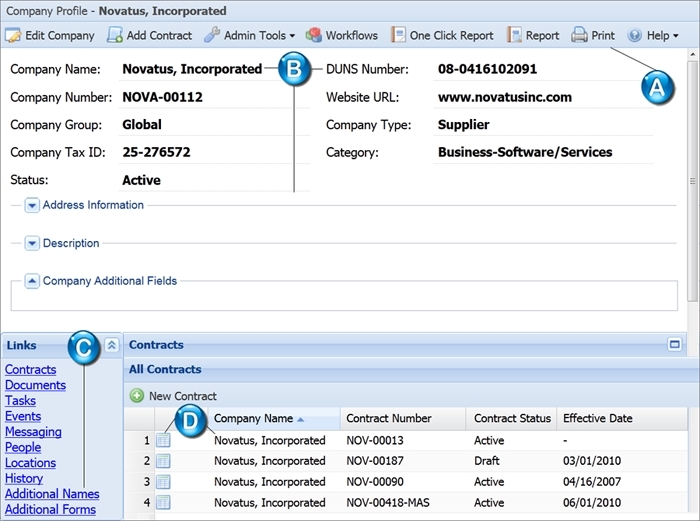700x521 pixels.
Task: Click the profile vertical scrollbar thumb
Action: (692, 181)
